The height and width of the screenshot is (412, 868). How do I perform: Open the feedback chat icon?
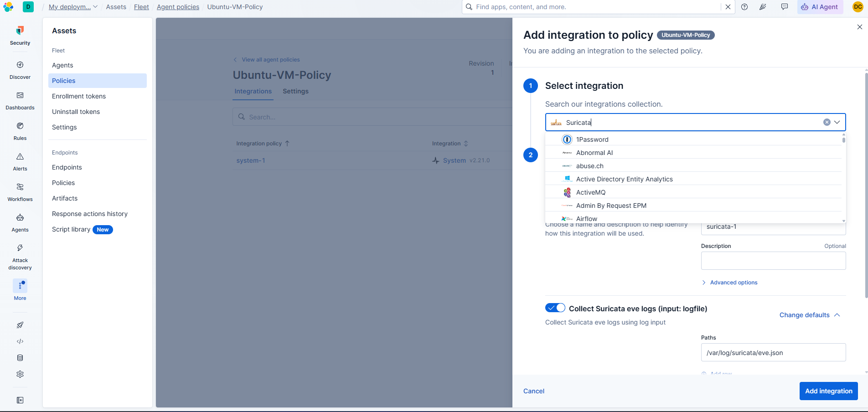[785, 7]
